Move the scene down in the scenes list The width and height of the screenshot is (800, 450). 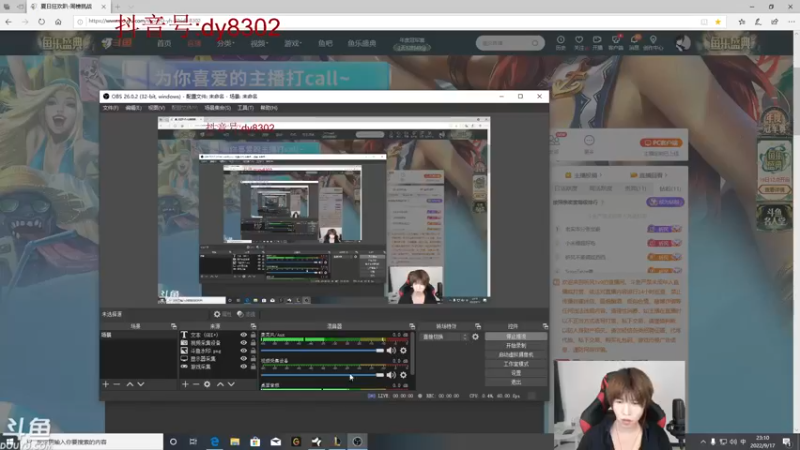[141, 384]
